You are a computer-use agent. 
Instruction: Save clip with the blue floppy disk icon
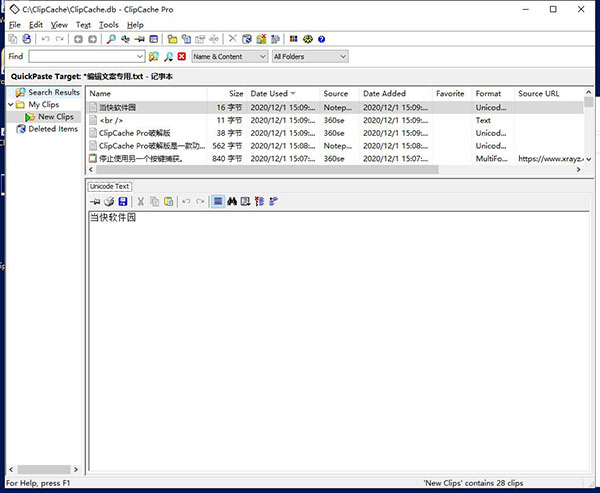click(x=123, y=201)
